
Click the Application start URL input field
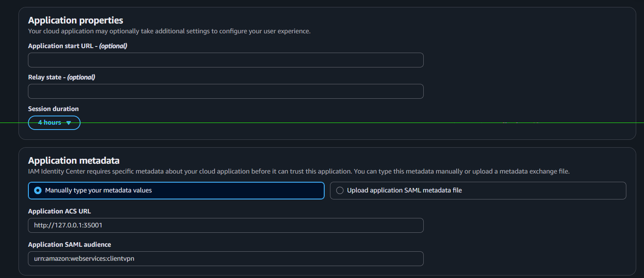pyautogui.click(x=225, y=60)
